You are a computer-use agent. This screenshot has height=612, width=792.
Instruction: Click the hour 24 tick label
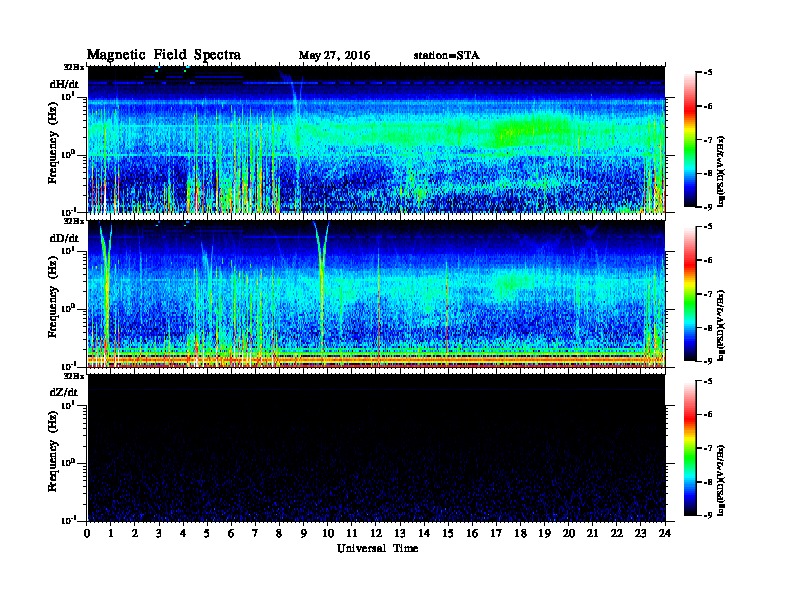(665, 533)
